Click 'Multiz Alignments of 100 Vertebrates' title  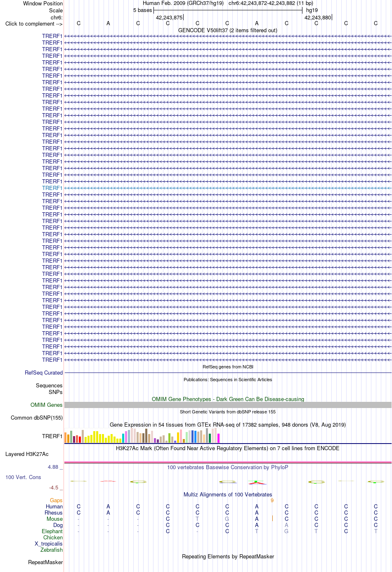pos(228,494)
